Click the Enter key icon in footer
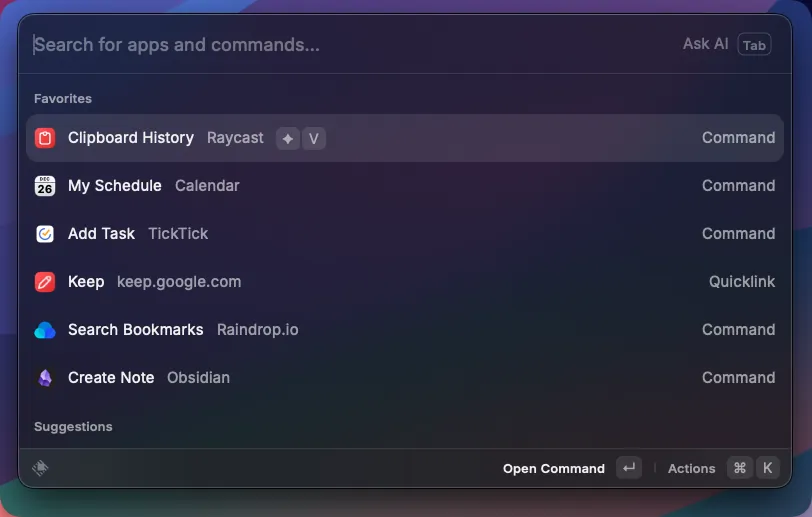The width and height of the screenshot is (812, 517). 628,468
